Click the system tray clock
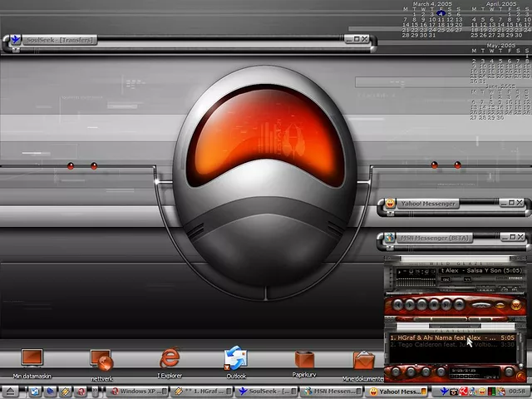Screen dimensions: 532x399 (x=517, y=392)
